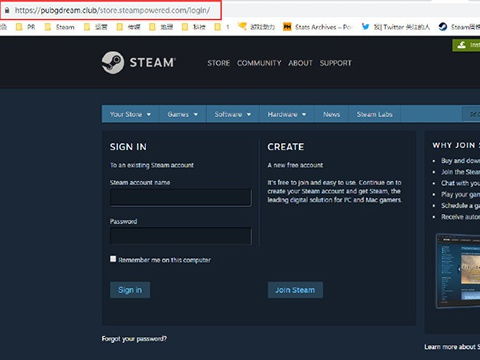480x360 pixels.
Task: Click the CREATE heading
Action: coord(286,147)
